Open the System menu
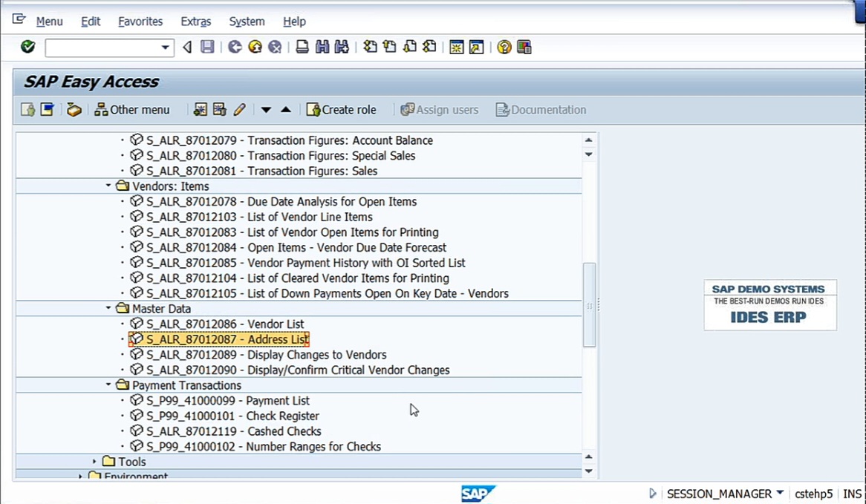This screenshot has height=504, width=866. pos(247,22)
